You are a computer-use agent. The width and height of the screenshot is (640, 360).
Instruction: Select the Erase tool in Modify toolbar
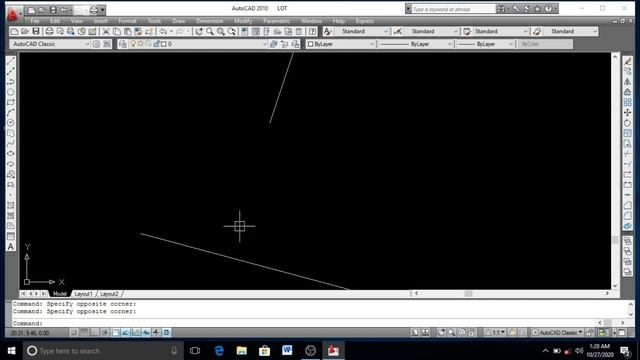[x=627, y=61]
